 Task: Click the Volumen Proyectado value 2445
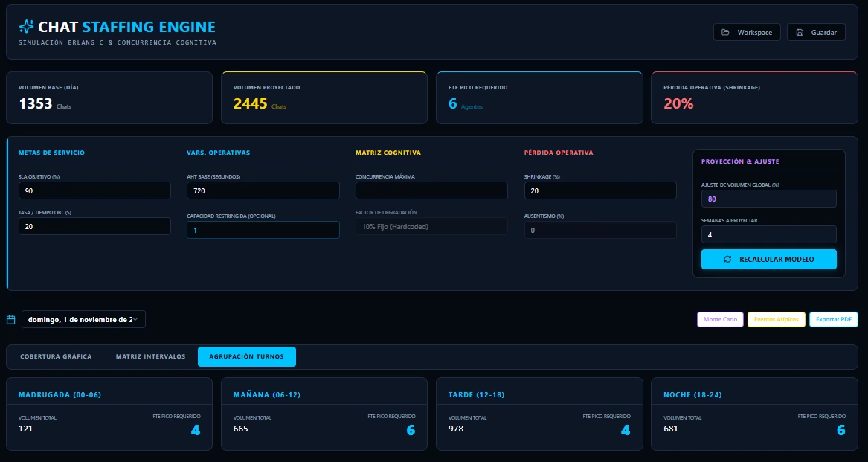coord(250,103)
